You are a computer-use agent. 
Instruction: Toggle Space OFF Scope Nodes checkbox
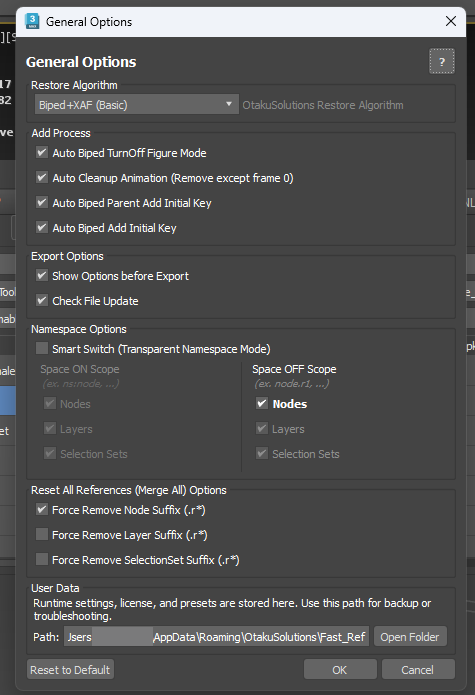point(262,403)
